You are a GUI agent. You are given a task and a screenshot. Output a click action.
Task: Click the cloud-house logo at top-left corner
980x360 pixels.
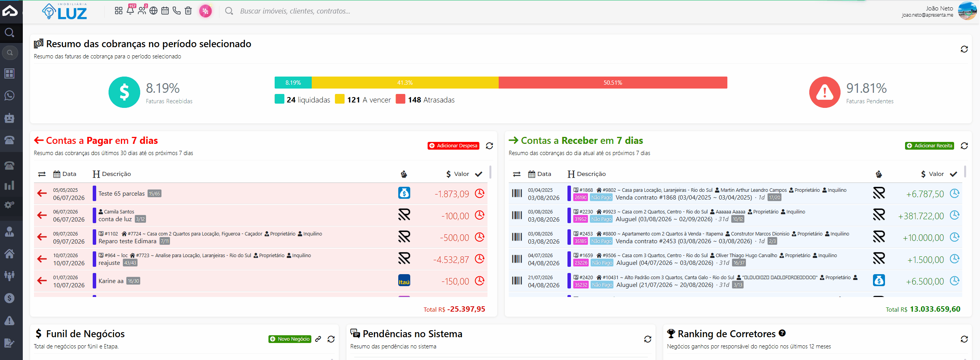click(x=10, y=11)
